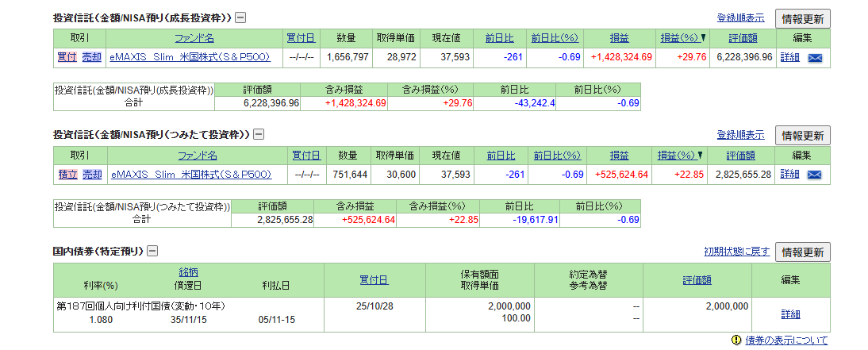Collapse the 国内債券(特定預り) section

coord(153,252)
